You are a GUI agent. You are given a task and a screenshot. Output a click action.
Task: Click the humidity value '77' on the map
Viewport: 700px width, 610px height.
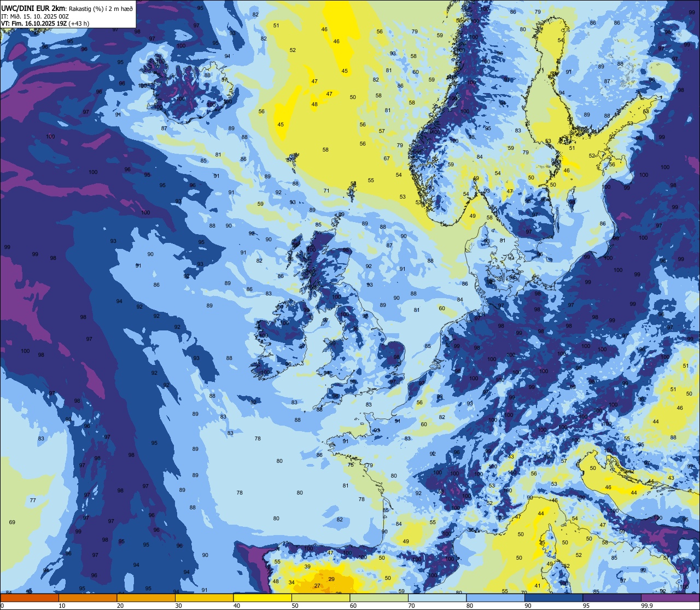33,501
